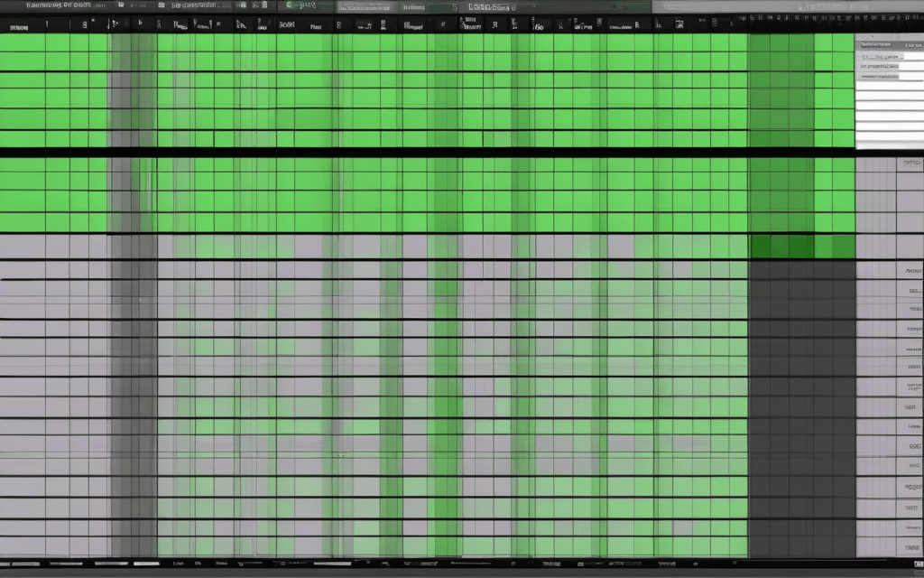Select the third entry in white side panel
The image size is (924, 578).
click(x=880, y=77)
